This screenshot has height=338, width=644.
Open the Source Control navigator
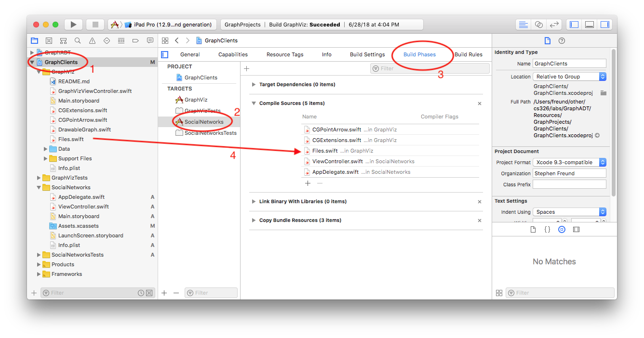(49, 40)
